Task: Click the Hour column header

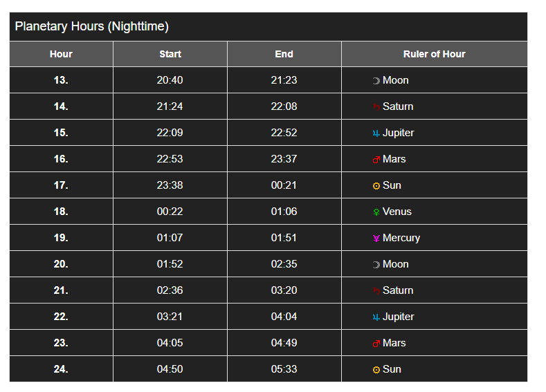Action: 61,54
